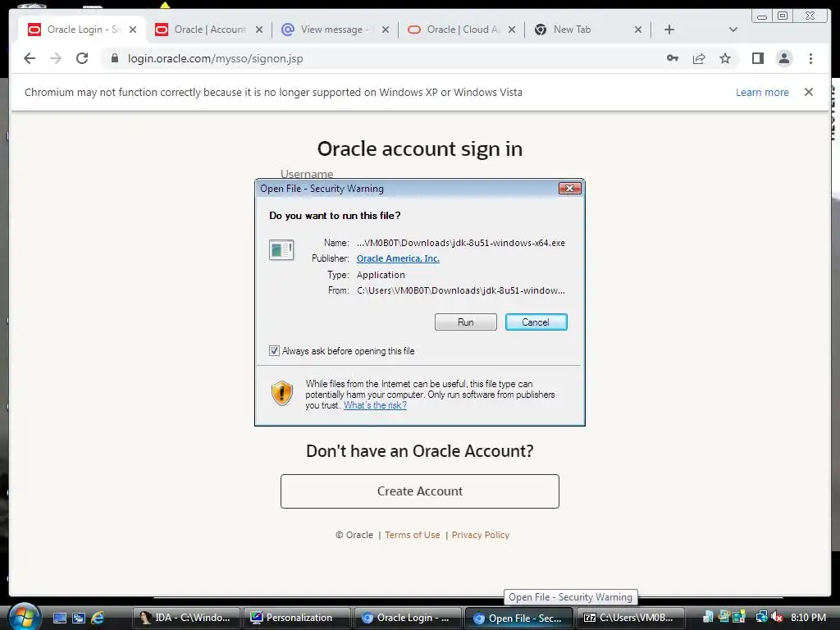
Task: Open saved passwords key icon
Action: [673, 58]
